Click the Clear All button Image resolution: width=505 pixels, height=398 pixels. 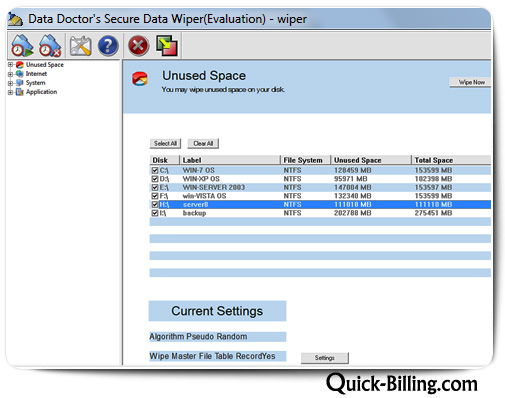(x=203, y=144)
